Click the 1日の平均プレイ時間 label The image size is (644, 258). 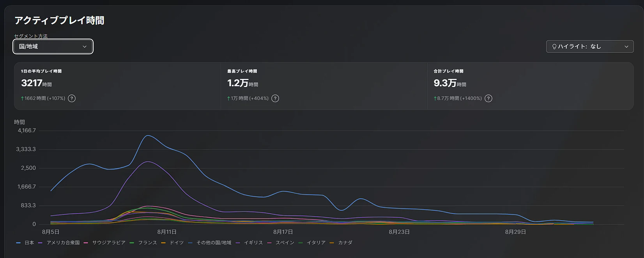[x=41, y=71]
